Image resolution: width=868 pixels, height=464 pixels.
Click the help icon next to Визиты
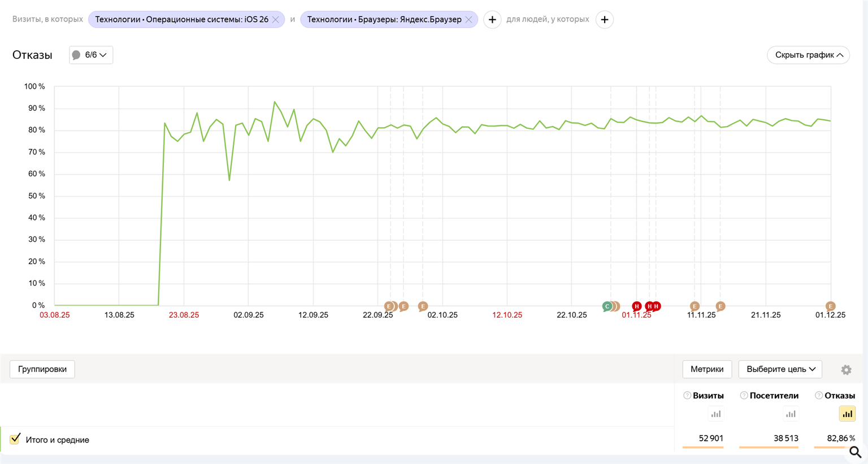[687, 396]
